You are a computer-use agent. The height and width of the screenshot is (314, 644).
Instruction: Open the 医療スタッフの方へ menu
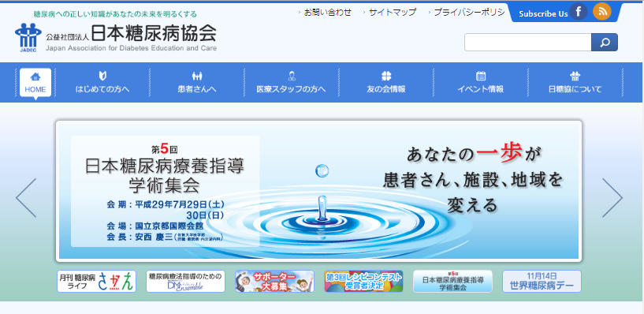coord(292,89)
